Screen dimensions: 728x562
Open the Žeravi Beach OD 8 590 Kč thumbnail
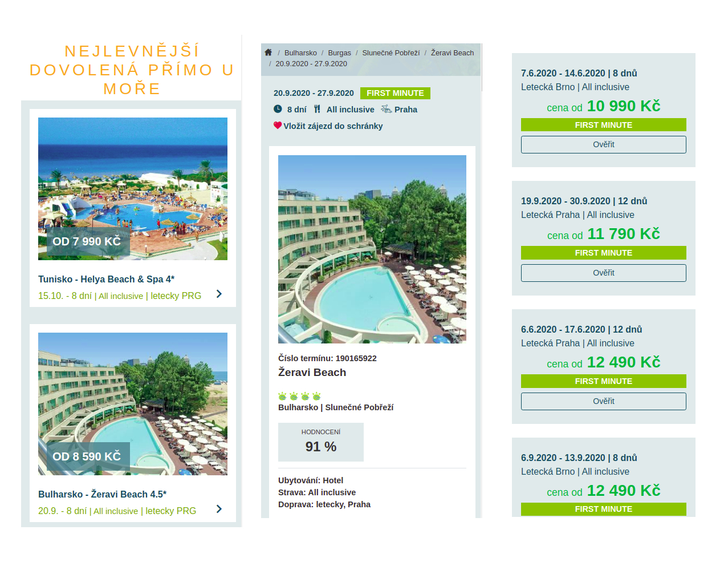coord(133,403)
